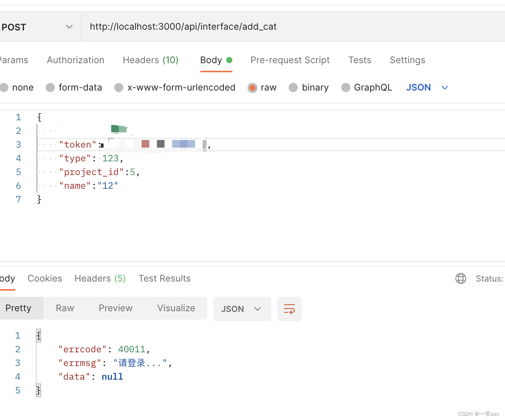Choose form-data body type
The width and height of the screenshot is (505, 420).
[74, 87]
